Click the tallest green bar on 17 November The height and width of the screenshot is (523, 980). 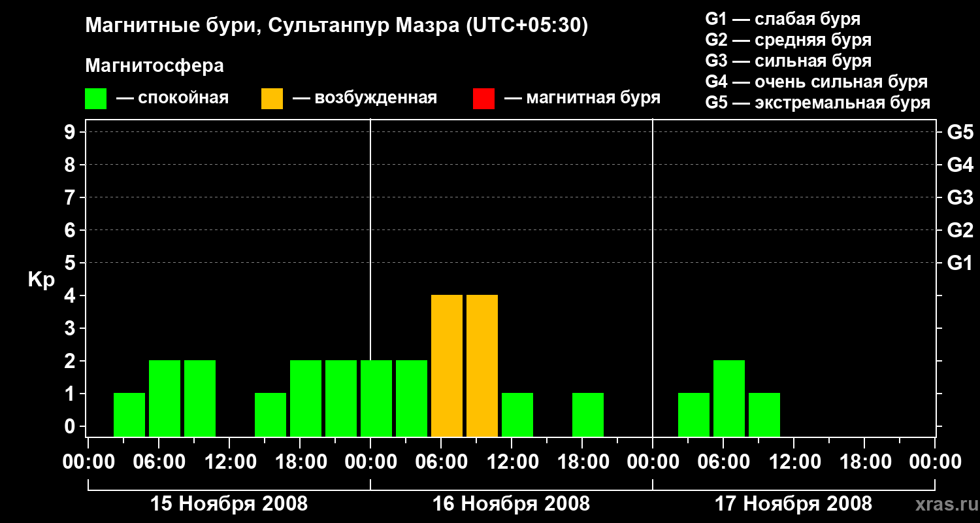[729, 398]
